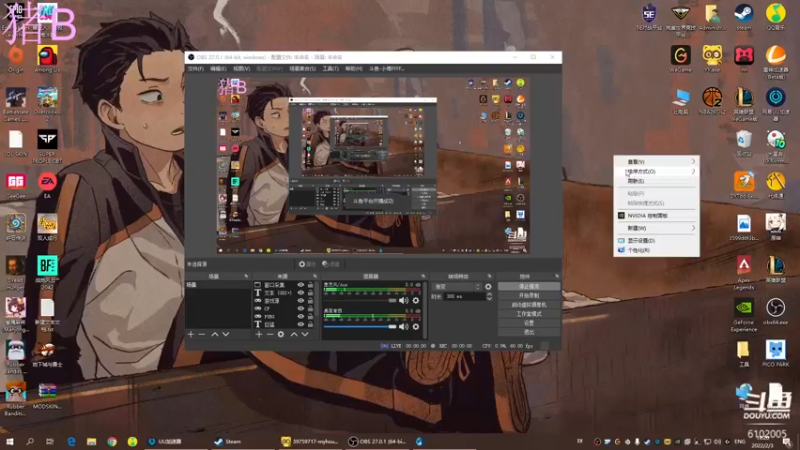Open the Origin desktop icon

15,59
